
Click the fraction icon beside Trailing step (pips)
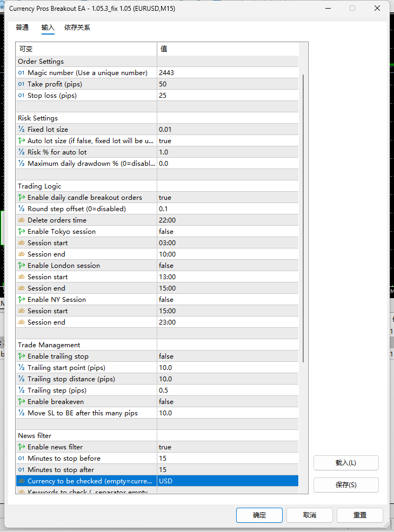coord(22,390)
